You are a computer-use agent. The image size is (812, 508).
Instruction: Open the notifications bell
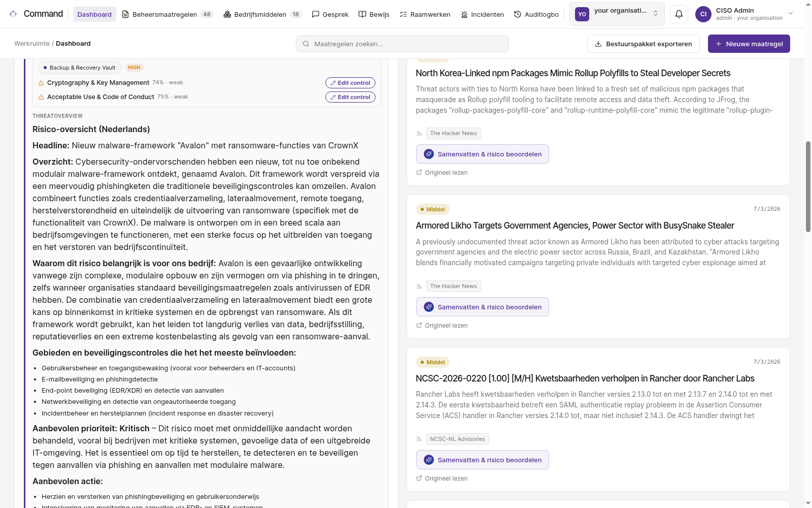(x=679, y=14)
